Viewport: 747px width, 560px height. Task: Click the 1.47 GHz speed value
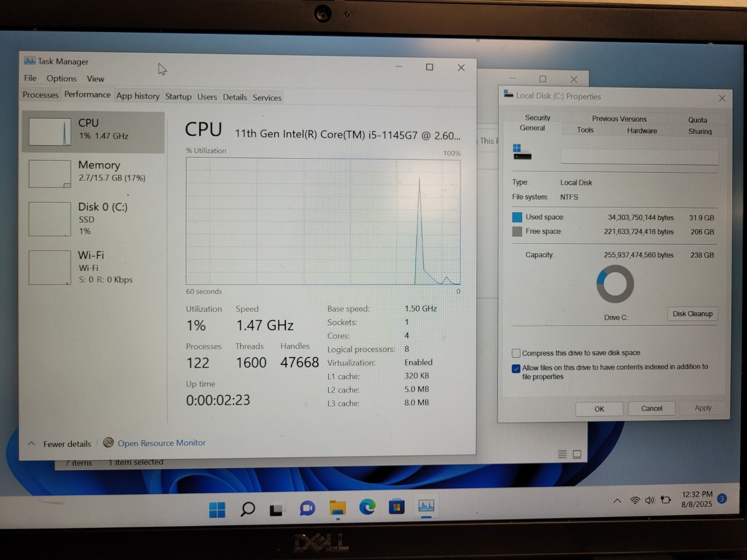pos(265,325)
